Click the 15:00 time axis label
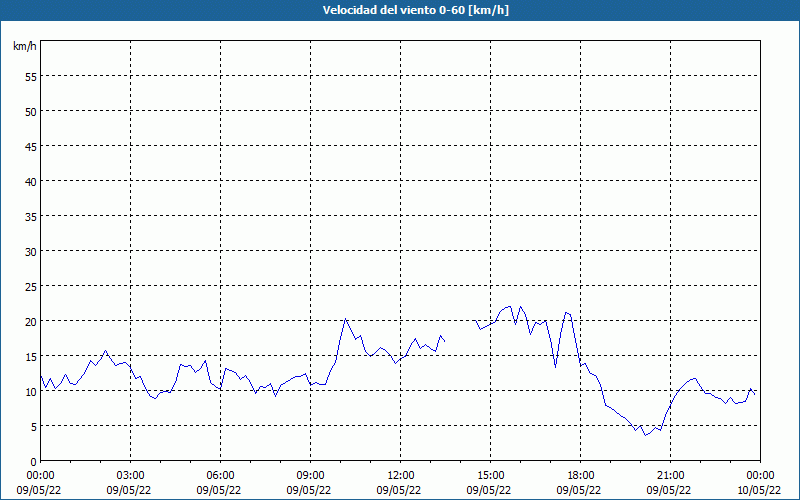800x500 pixels. [491, 476]
